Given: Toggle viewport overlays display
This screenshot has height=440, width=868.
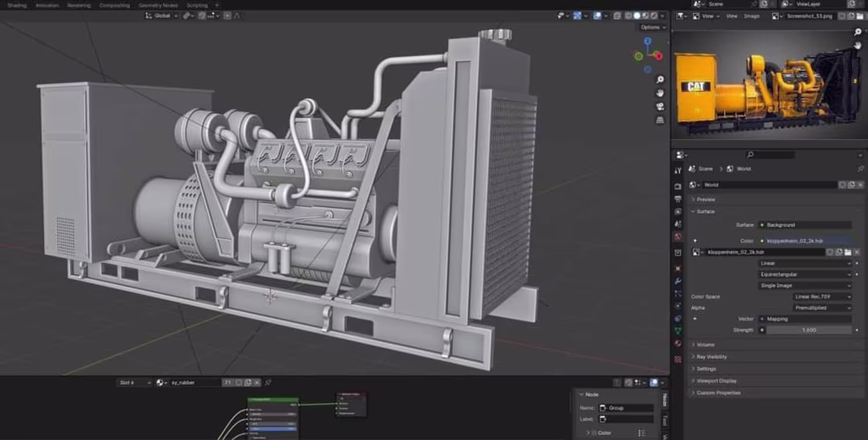Looking at the screenshot, I should (x=597, y=16).
